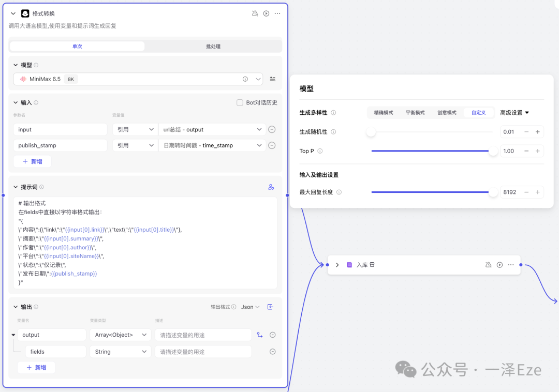Show info tooltip next to 输出格式 label
Viewport: 559px width, 392px height.
(x=233, y=307)
